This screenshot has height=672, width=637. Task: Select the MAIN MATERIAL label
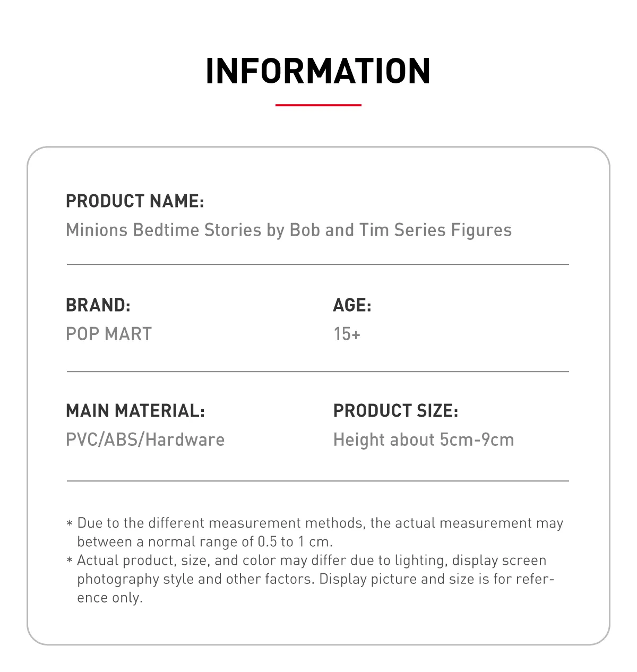[x=135, y=411]
